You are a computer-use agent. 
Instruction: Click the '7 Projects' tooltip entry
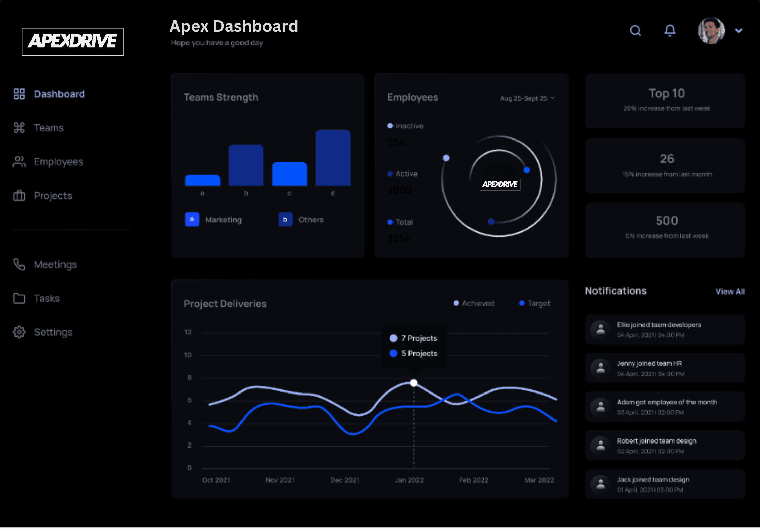pyautogui.click(x=413, y=338)
